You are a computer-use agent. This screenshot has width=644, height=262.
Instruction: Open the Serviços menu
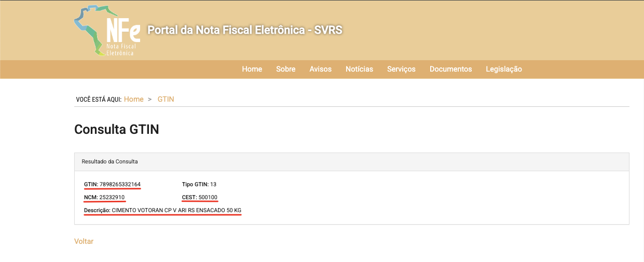401,69
